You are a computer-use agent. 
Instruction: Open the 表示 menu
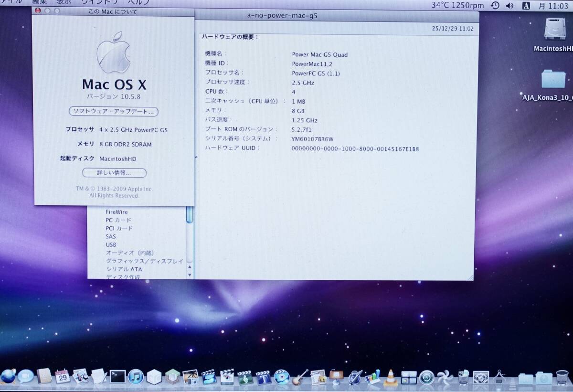pyautogui.click(x=64, y=2)
